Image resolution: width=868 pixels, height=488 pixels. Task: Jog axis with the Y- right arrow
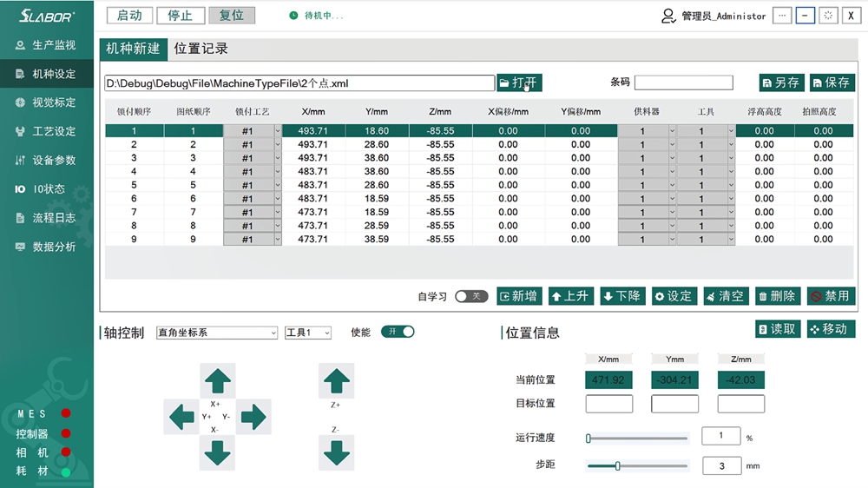point(253,417)
